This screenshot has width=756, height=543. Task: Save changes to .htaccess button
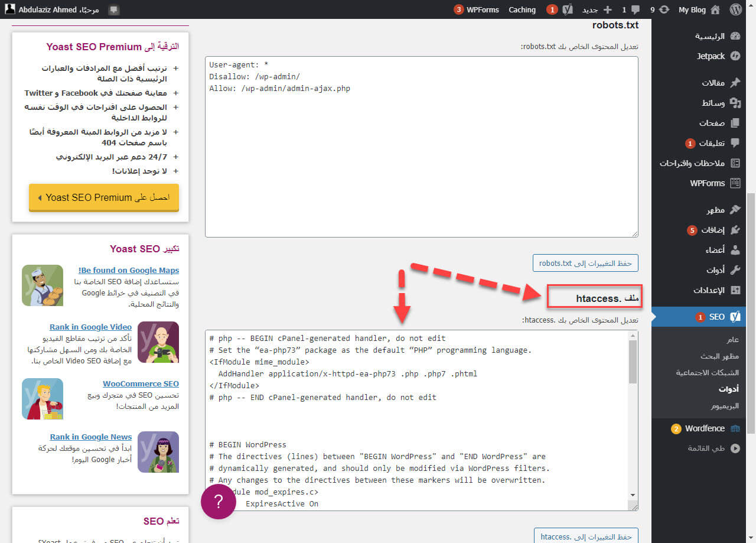point(586,537)
